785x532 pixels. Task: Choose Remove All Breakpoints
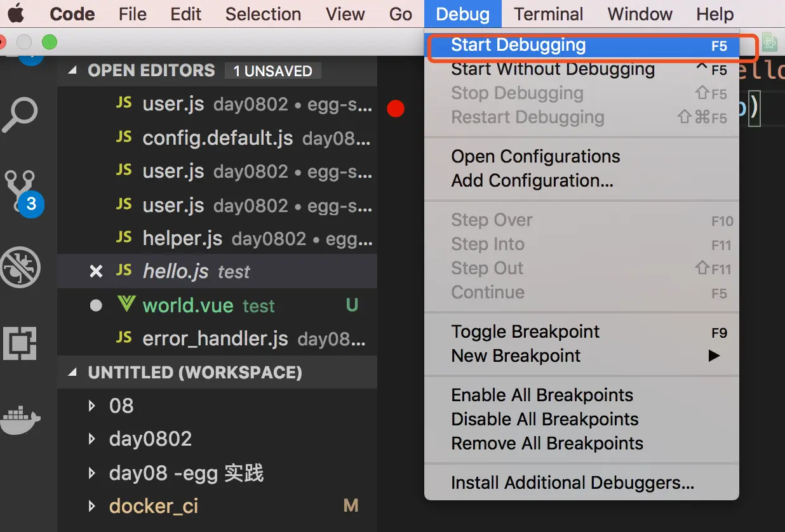(x=582, y=443)
